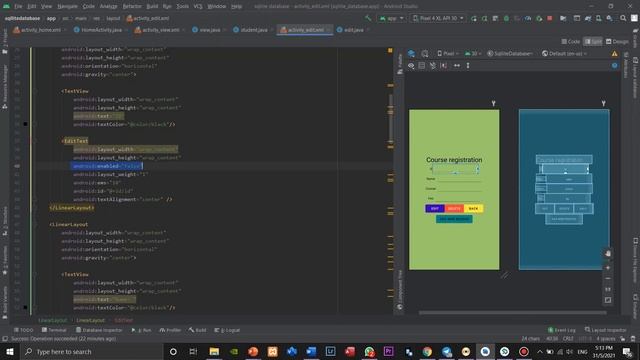Image resolution: width=640 pixels, height=360 pixels.
Task: Click the Make Project hammer icon
Action: (x=368, y=18)
